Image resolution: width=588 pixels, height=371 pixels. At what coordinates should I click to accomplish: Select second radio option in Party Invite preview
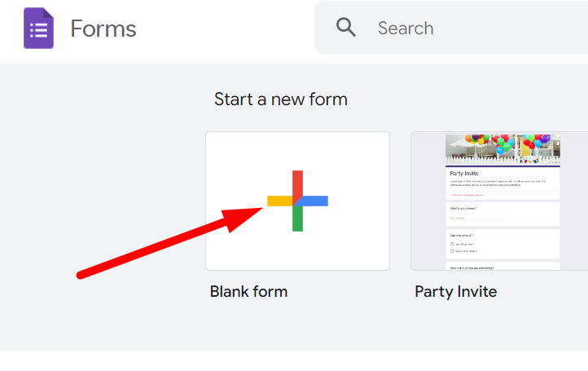[x=452, y=251]
